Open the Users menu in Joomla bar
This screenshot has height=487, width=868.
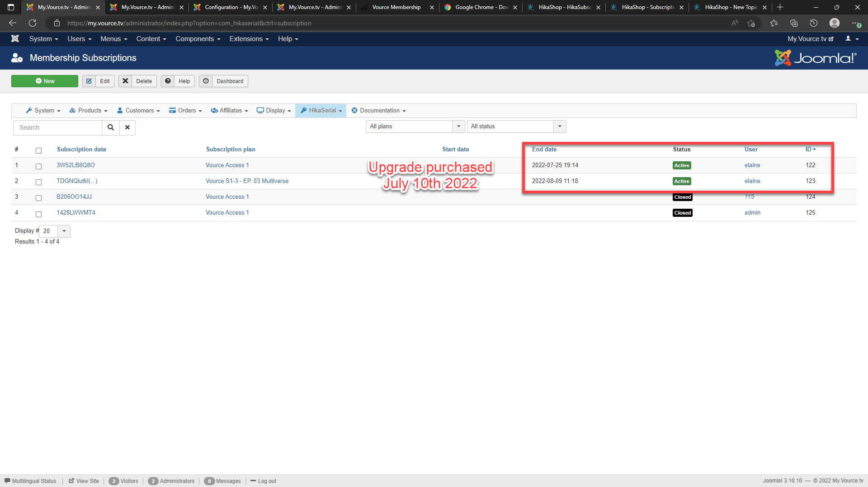[x=80, y=39]
